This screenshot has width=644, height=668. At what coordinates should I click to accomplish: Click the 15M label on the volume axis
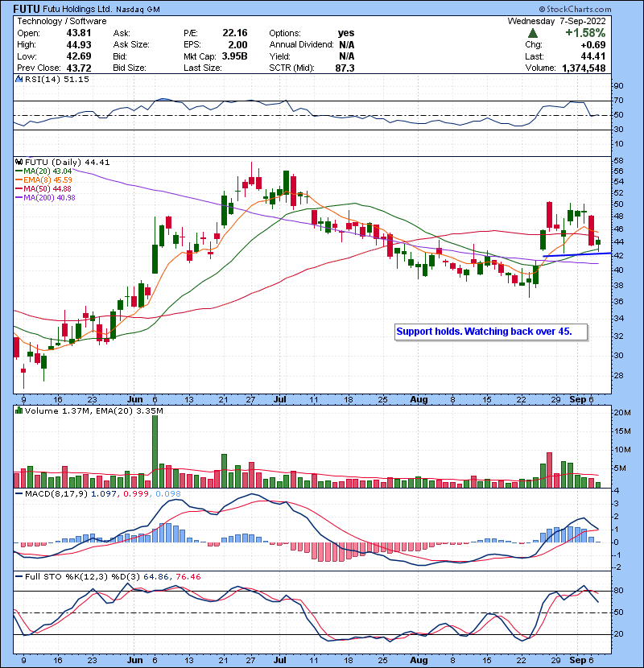tap(621, 431)
